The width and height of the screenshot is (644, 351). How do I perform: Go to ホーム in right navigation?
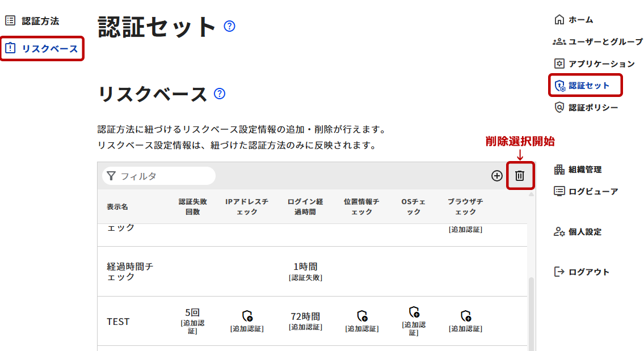(580, 20)
